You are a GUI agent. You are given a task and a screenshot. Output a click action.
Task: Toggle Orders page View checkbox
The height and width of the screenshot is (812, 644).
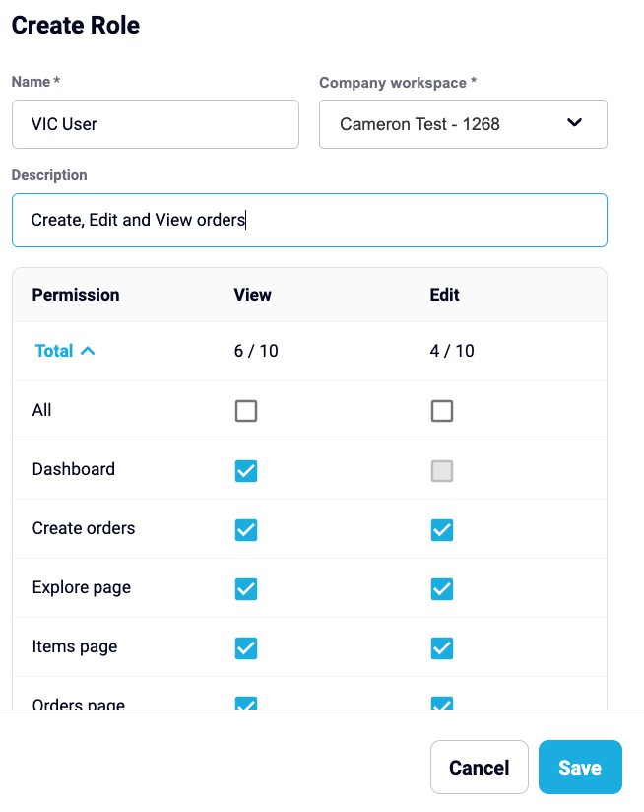pos(246,704)
